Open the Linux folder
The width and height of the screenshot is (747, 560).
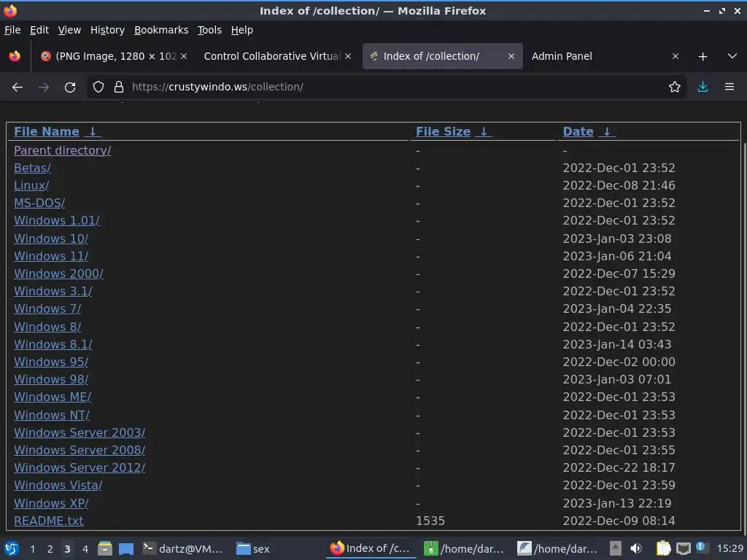[31, 185]
